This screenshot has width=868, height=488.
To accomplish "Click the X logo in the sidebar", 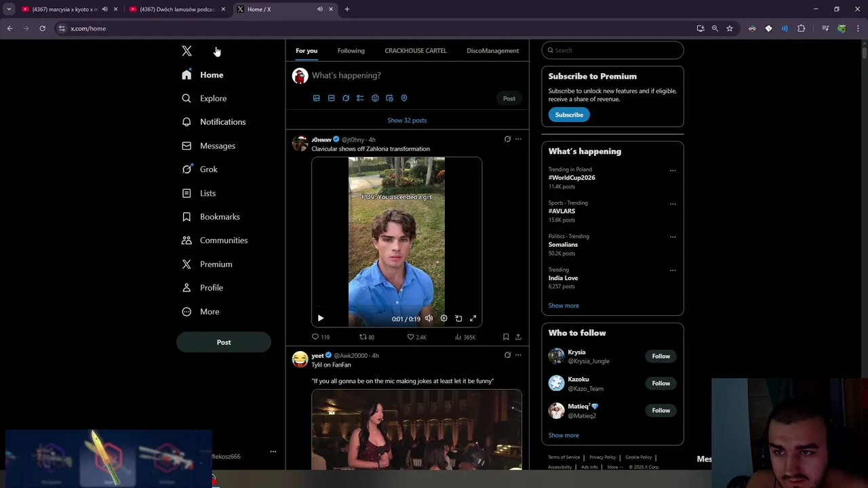I will [x=186, y=51].
